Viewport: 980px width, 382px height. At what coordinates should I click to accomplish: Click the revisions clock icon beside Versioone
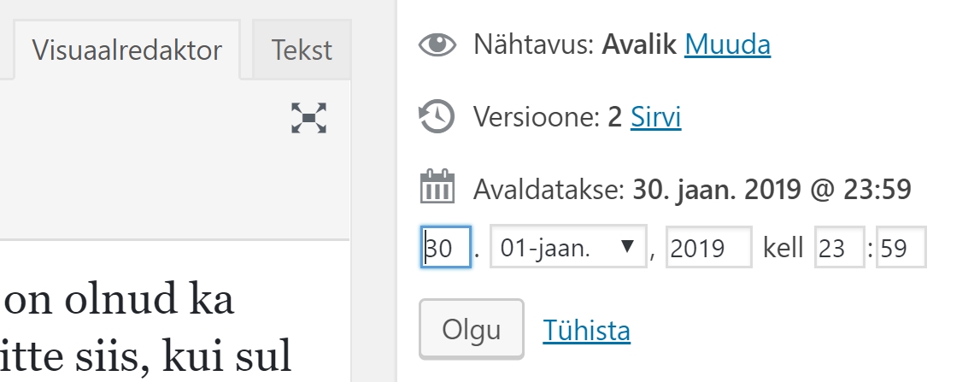(437, 117)
